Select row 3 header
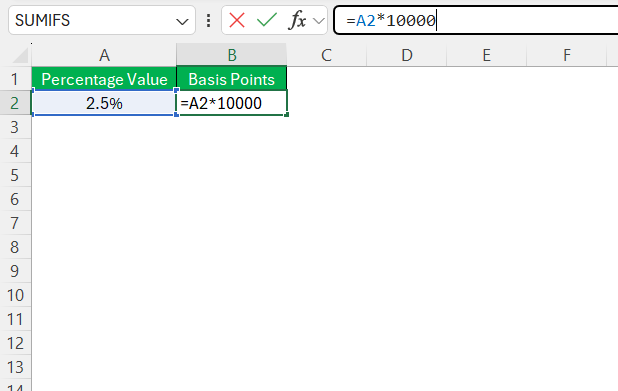Viewport: 618px width, 391px height. (x=15, y=127)
